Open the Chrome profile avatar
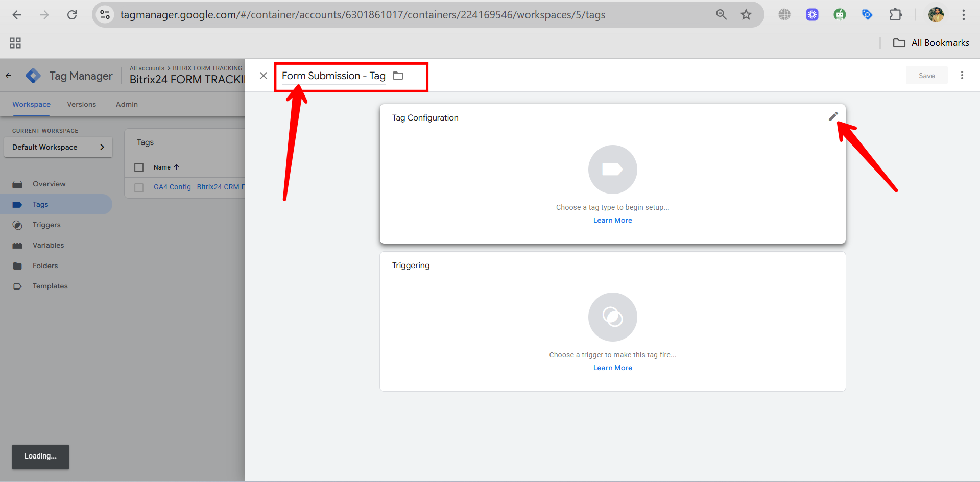Screen dimensions: 980x482 936,15
